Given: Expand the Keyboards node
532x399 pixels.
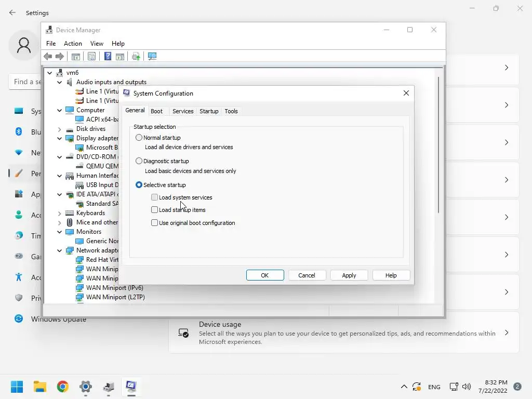Looking at the screenshot, I should click(59, 213).
